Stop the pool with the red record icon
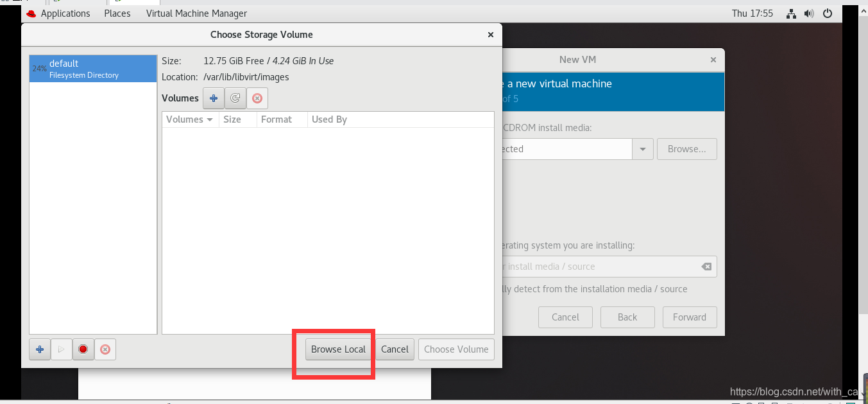868x404 pixels. 83,349
